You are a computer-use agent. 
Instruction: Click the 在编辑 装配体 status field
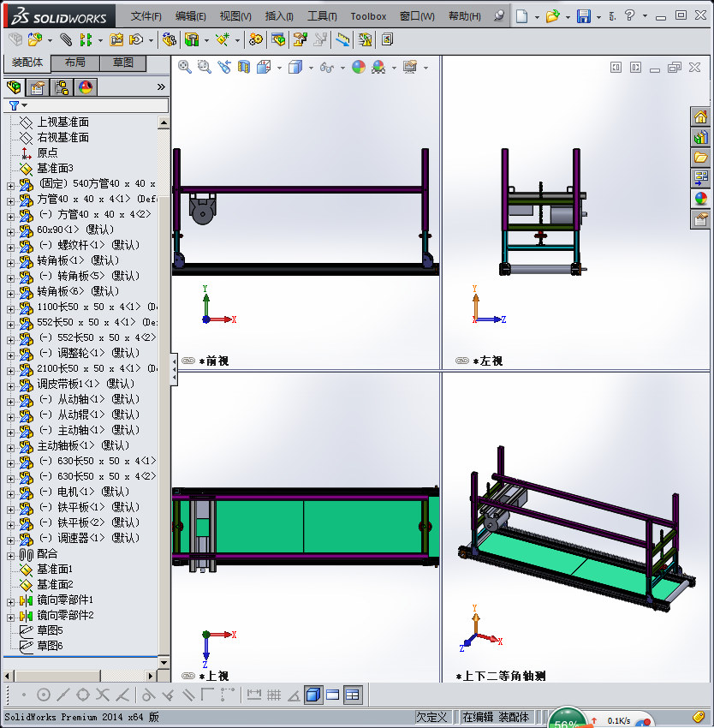coord(496,717)
